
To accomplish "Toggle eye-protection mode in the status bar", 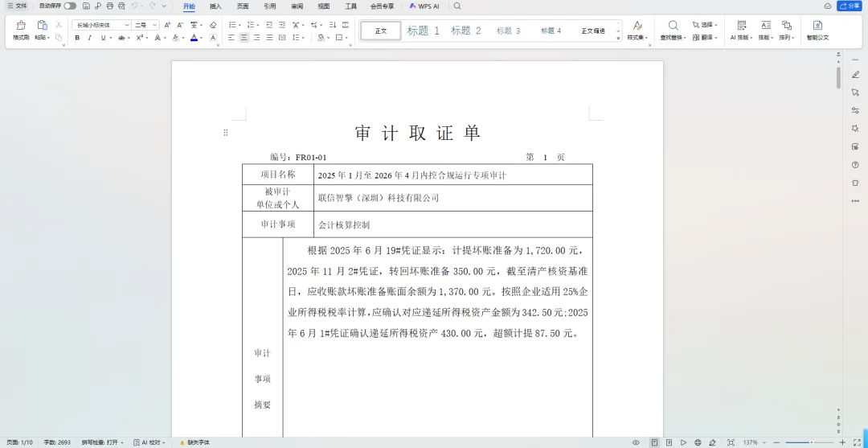I will 636,442.
